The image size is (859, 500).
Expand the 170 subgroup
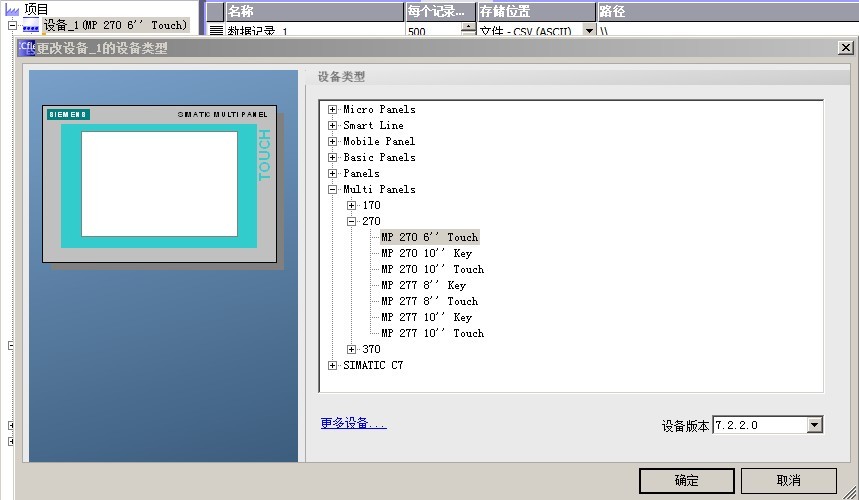351,205
